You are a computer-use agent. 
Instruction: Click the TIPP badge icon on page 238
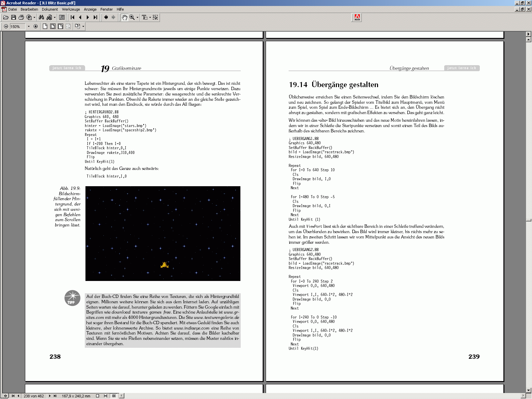(x=72, y=298)
